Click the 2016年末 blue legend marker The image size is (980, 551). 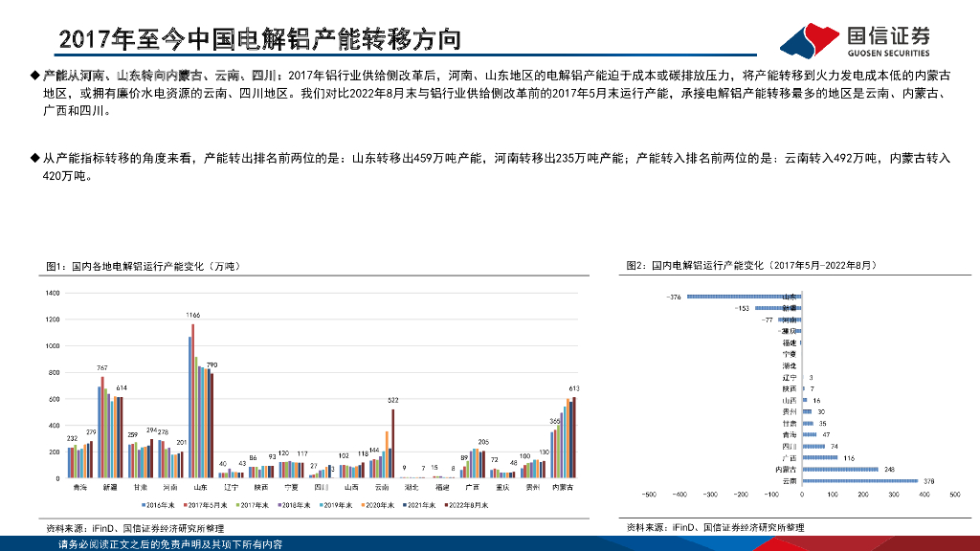click(143, 504)
